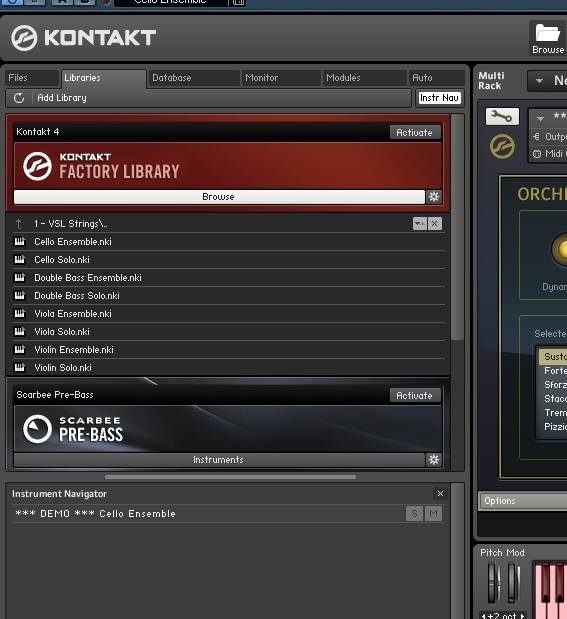
Task: Open the Options bar in instrument
Action: click(522, 501)
